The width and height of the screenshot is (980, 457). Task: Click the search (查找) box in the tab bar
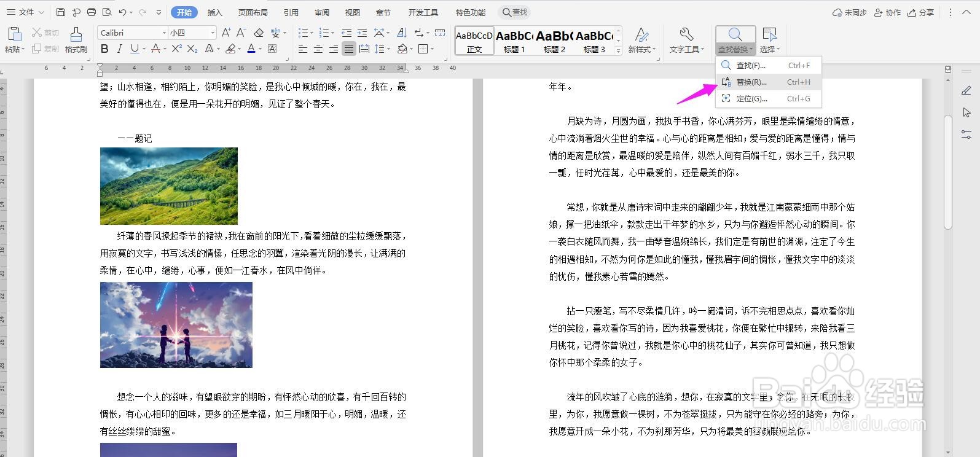[514, 12]
